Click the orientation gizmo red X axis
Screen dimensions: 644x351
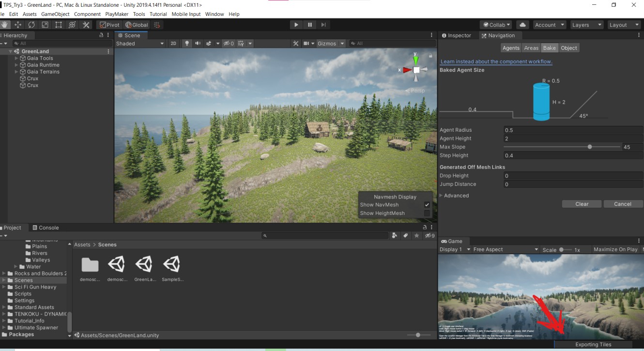tap(406, 70)
